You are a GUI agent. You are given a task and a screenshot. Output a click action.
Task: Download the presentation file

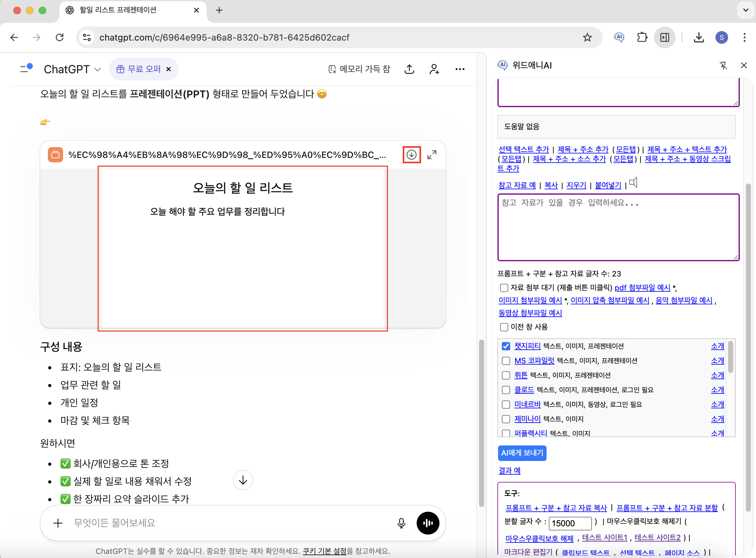pyautogui.click(x=411, y=155)
